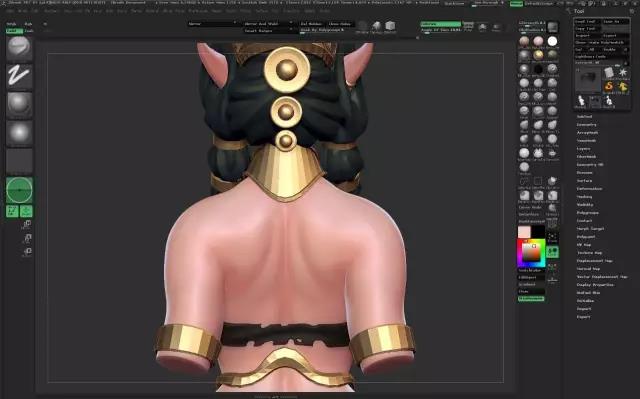Expand the ArrayMesh section
Viewport: 640px width, 399px height.
(x=587, y=133)
